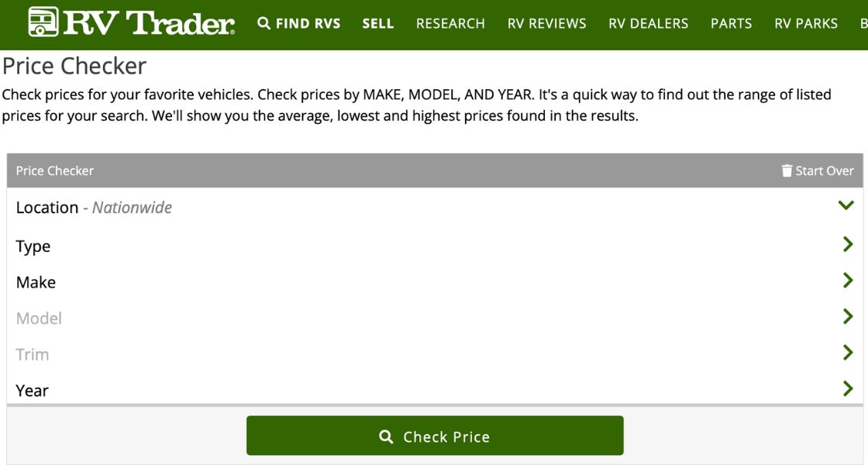Image resolution: width=868 pixels, height=465 pixels.
Task: Open RV PARKS from navigation bar
Action: point(806,23)
